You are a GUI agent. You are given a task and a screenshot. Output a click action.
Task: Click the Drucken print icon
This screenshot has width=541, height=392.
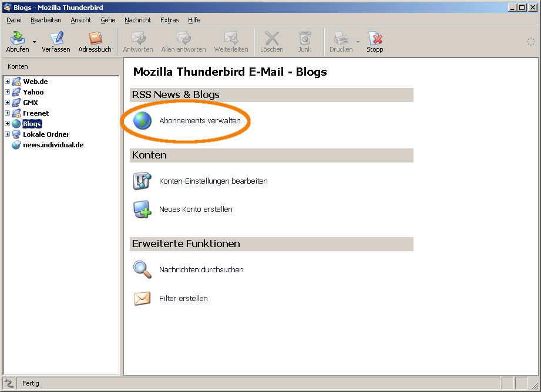coord(341,38)
